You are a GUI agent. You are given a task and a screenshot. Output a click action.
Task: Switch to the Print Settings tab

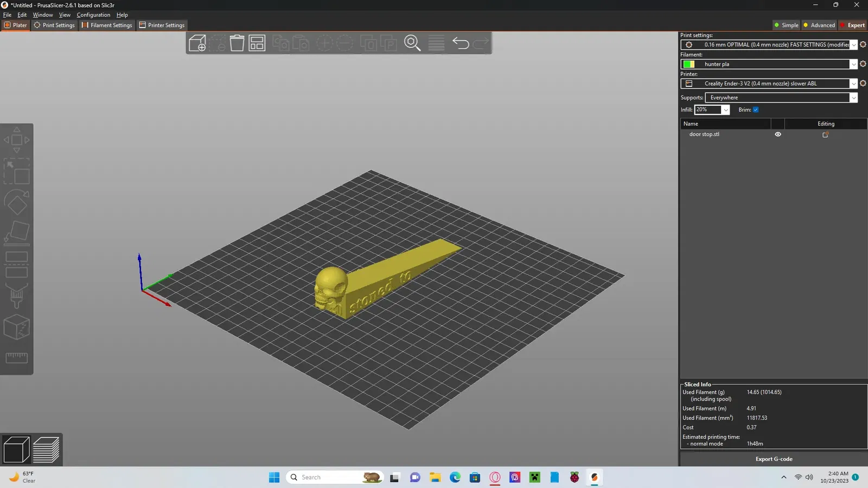pos(54,25)
